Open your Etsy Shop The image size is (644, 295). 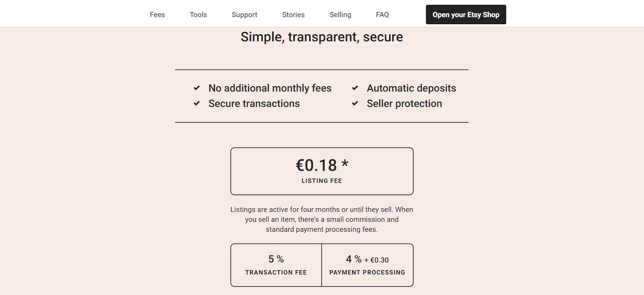[x=466, y=14]
